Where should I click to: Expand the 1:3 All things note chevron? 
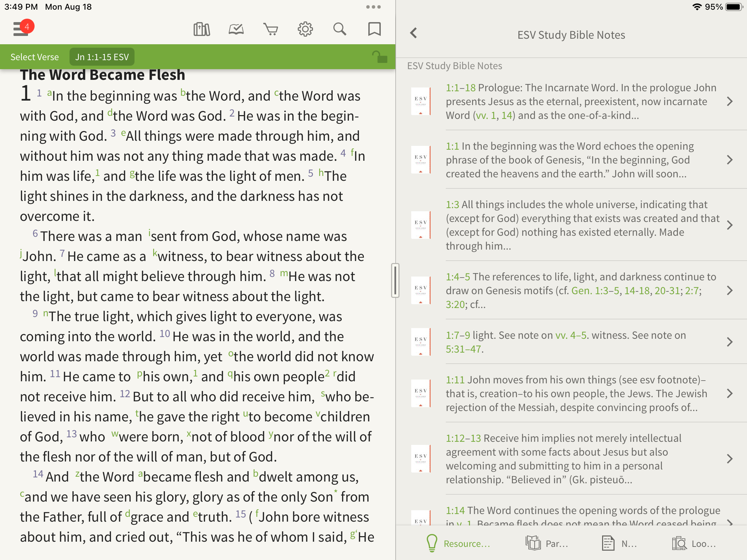730,225
